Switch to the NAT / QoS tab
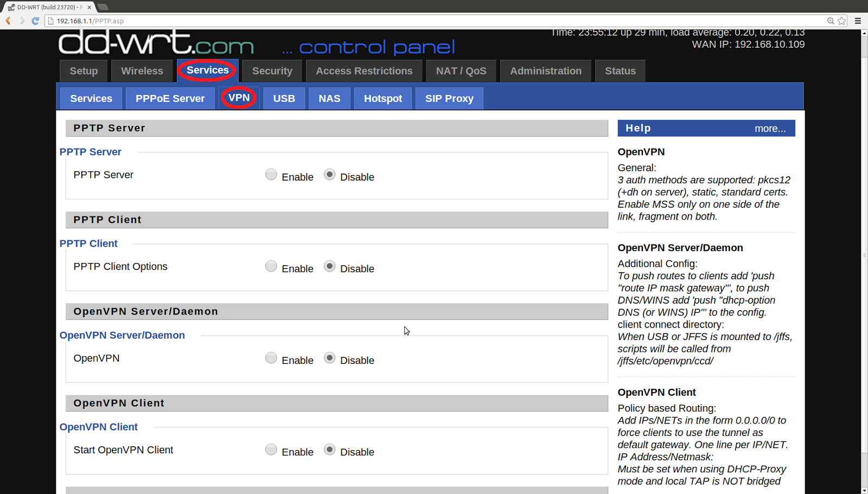868x494 pixels. coord(461,71)
